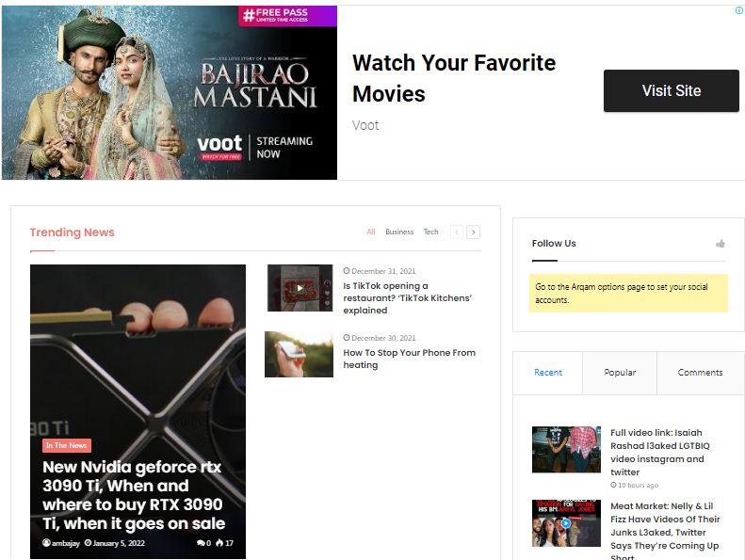
Task: Click the 'In The News' category badge
Action: point(67,445)
